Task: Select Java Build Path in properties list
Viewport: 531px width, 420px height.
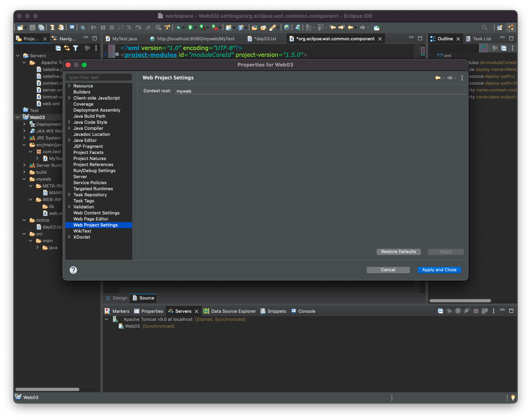Action: [x=90, y=116]
